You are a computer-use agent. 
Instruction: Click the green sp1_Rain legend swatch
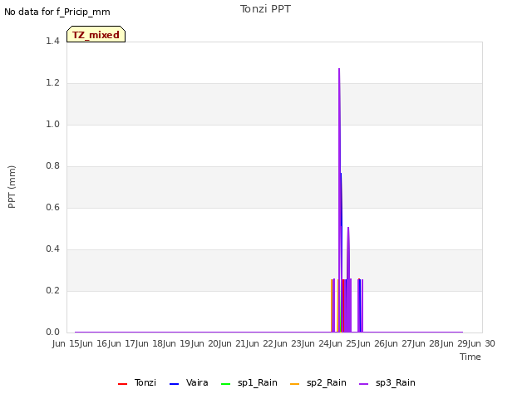click(x=225, y=384)
